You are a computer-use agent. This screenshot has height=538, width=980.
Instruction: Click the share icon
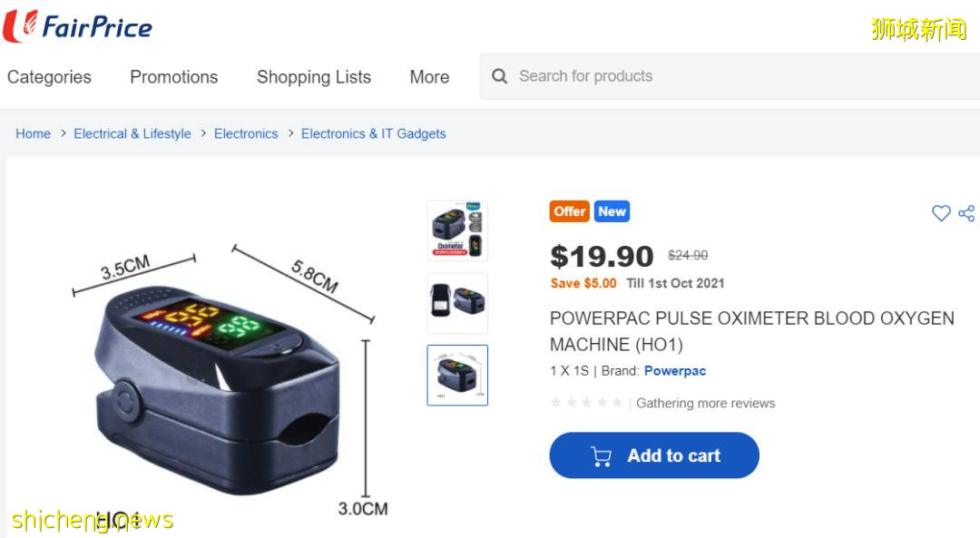coord(966,213)
